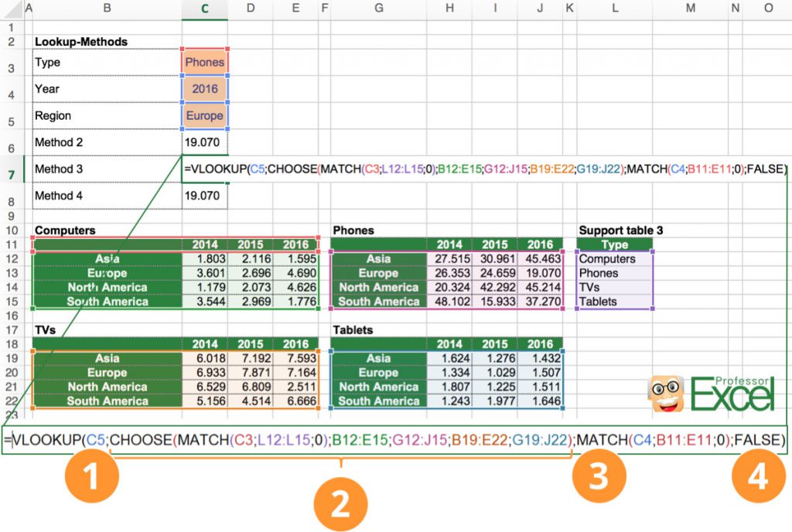Image resolution: width=792 pixels, height=532 pixels.
Task: Click 'Computers' entry in Support table 3
Action: (615, 259)
